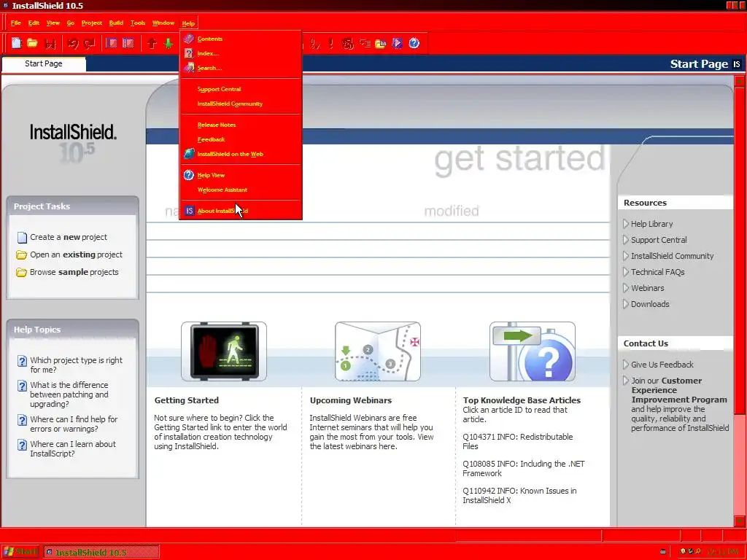Viewport: 747px width, 560px height.
Task: Open the patching versus upgrading help topic
Action: (69, 394)
